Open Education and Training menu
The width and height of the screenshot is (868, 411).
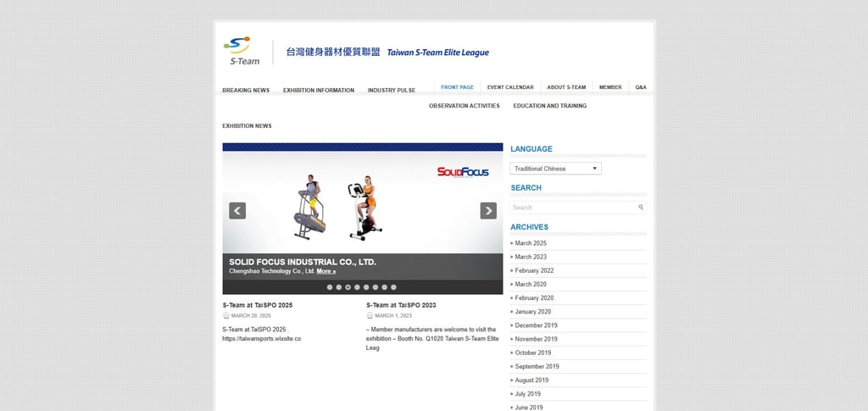549,106
